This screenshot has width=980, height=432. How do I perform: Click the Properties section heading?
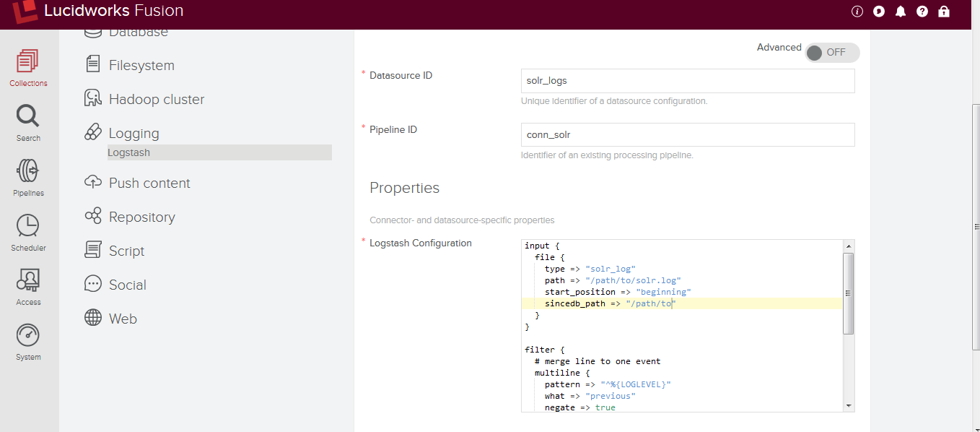click(x=404, y=188)
